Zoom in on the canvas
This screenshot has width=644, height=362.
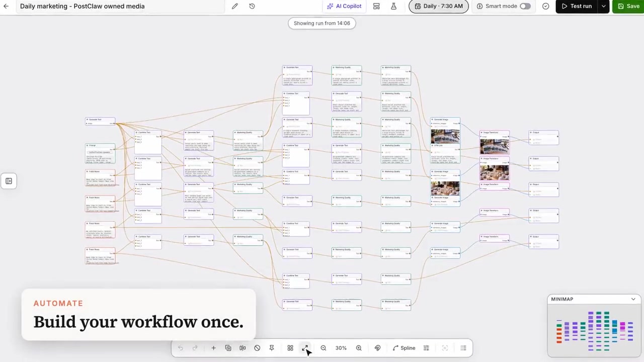[359, 348]
